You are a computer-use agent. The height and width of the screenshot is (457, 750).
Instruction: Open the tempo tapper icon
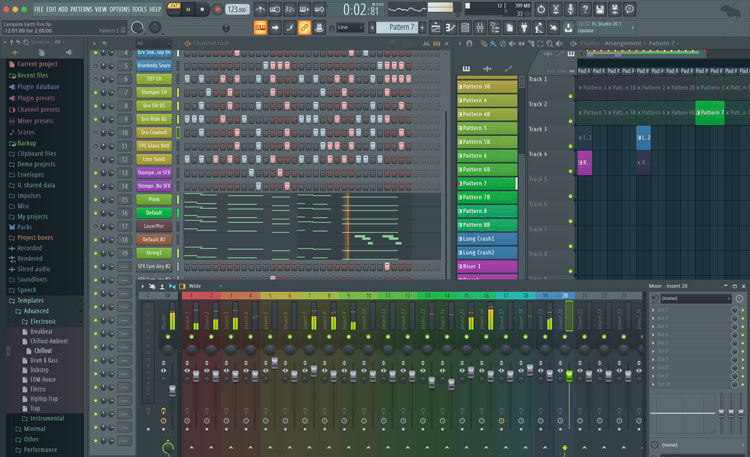pos(539,28)
